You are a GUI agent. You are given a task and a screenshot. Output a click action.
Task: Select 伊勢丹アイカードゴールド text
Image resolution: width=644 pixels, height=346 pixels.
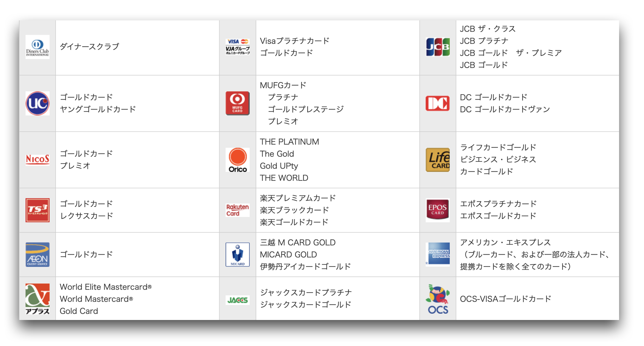pos(305,267)
